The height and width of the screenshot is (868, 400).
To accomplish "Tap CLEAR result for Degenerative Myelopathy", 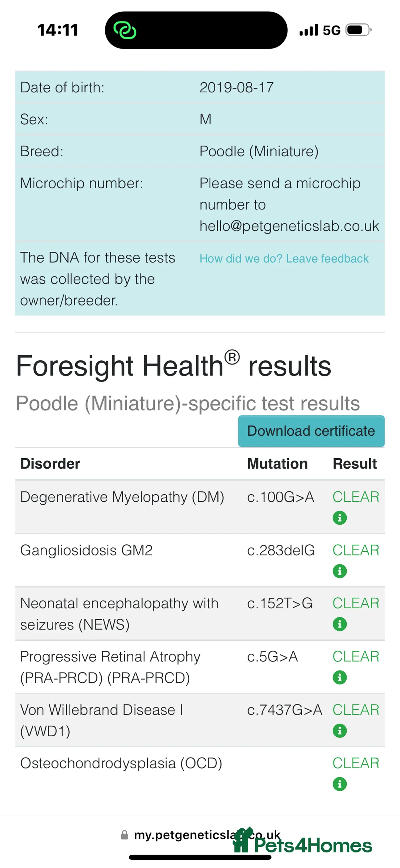I will 356,497.
